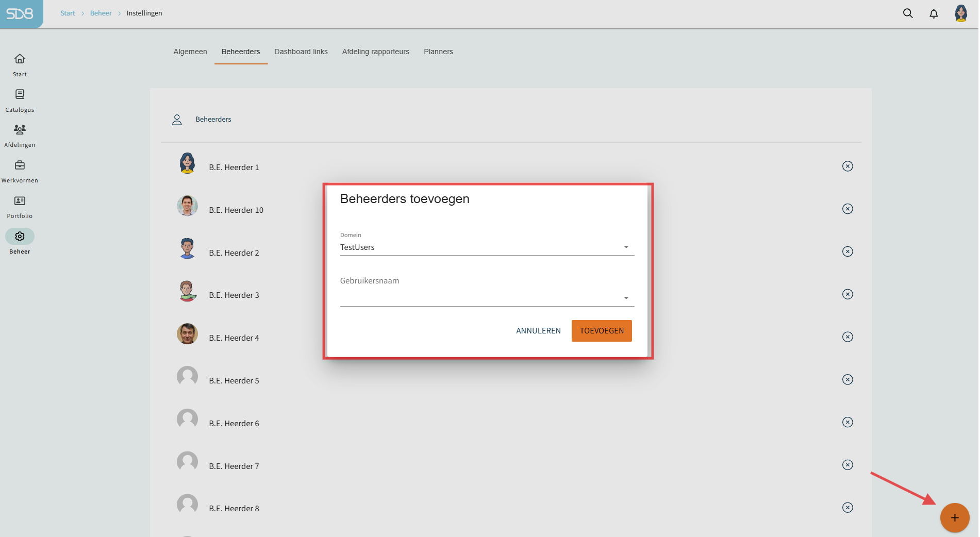
Task: Open the notifications bell
Action: coord(934,13)
